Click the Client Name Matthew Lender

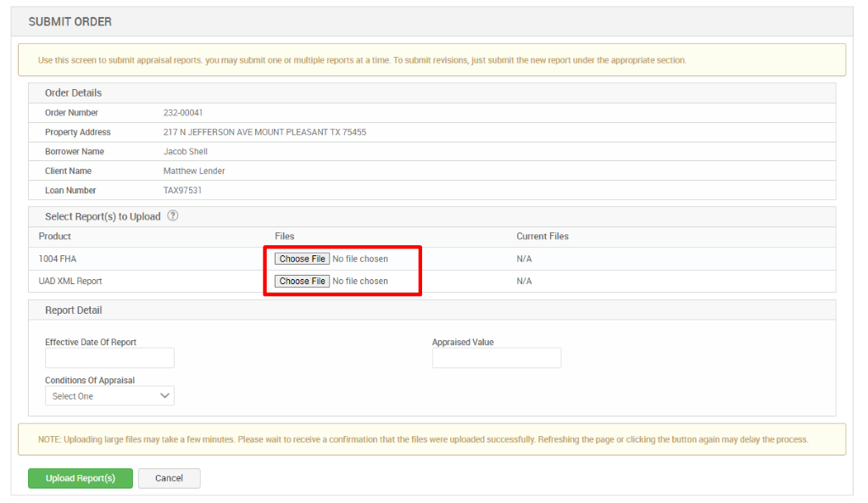click(192, 170)
